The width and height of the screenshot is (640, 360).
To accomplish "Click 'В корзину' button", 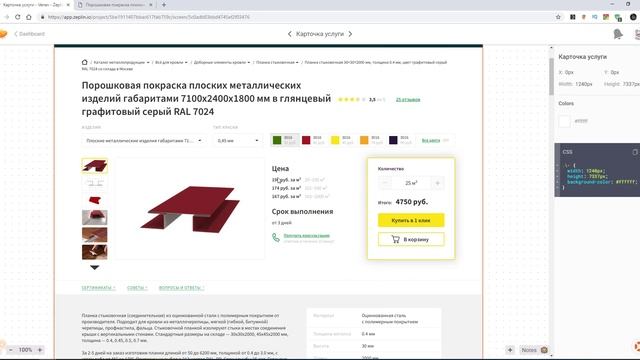I will (411, 240).
